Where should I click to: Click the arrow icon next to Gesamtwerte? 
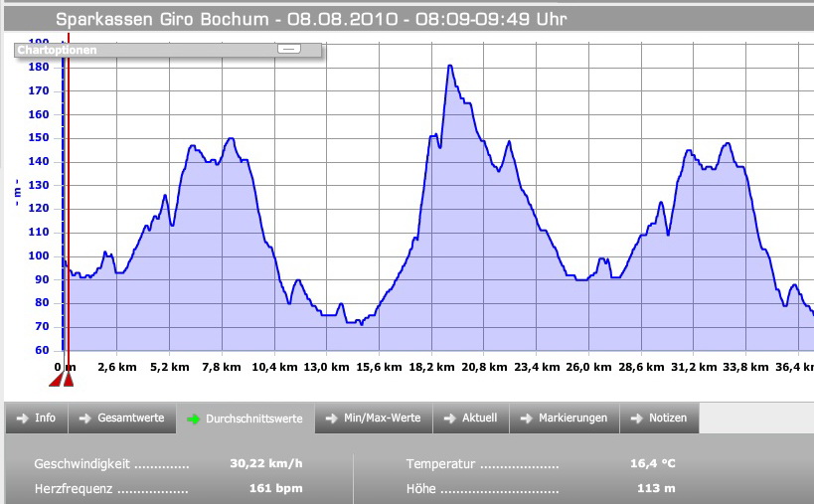coord(84,419)
